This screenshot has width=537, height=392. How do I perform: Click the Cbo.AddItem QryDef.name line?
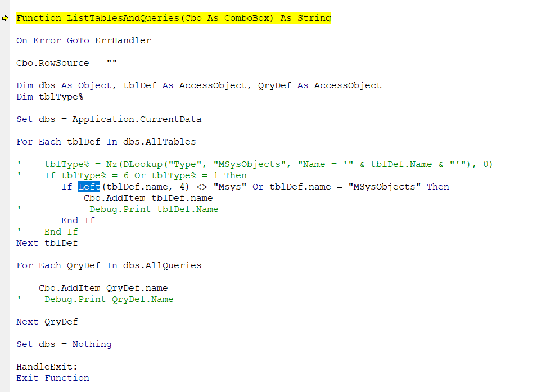(103, 288)
